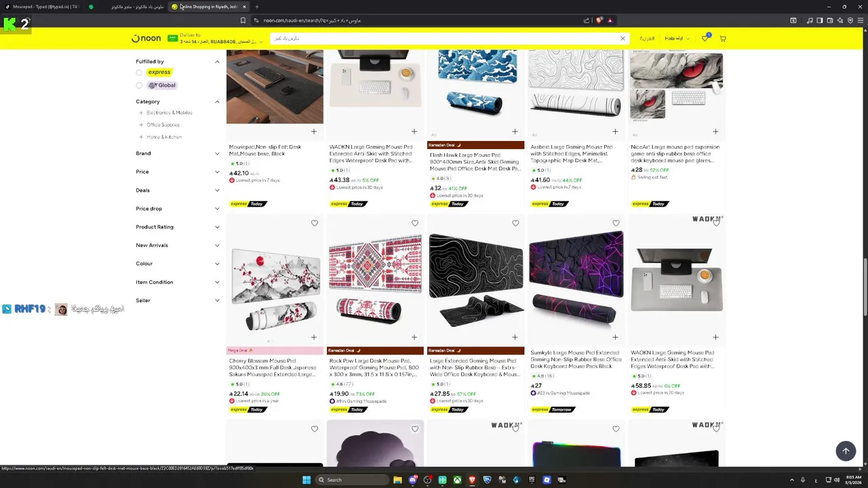Open the shopping cart icon
Image resolution: width=868 pixels, height=488 pixels.
point(723,39)
